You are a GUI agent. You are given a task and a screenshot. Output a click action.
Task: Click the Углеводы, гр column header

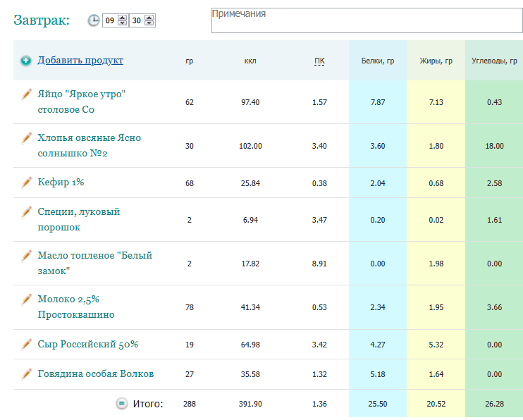click(x=494, y=61)
